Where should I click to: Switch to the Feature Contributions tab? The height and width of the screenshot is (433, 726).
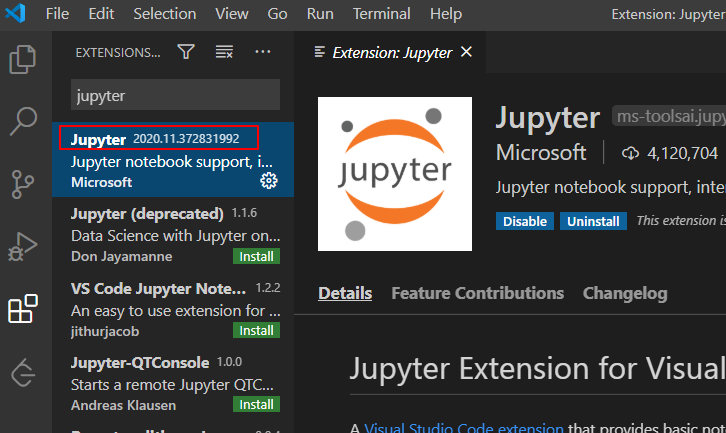tap(477, 293)
